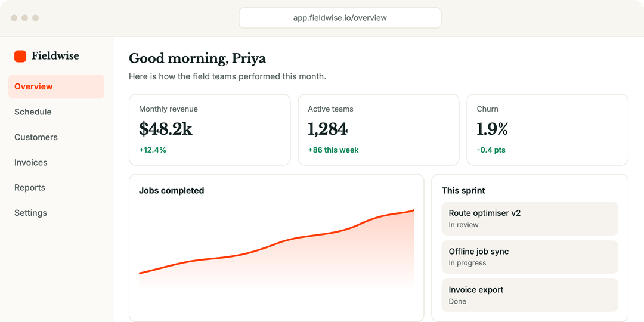This screenshot has width=644, height=322.
Task: Click the 1,284 active teams value
Action: [x=328, y=129]
